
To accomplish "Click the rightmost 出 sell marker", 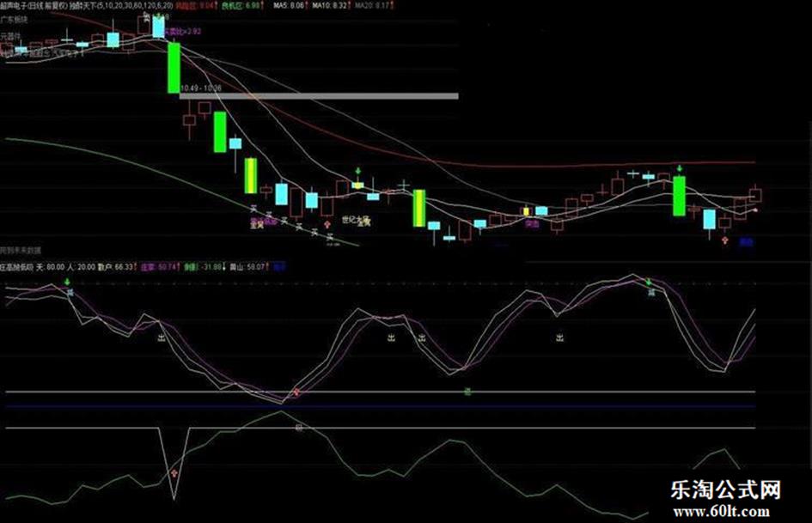I will [559, 338].
